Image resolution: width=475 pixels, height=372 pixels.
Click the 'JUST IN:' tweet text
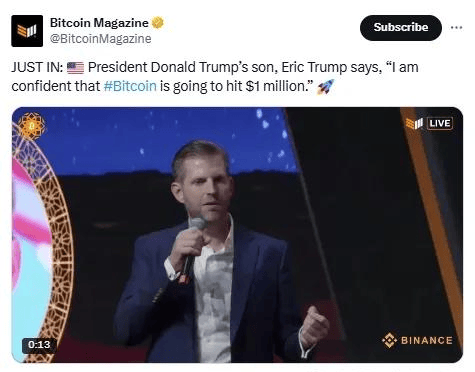[37, 67]
